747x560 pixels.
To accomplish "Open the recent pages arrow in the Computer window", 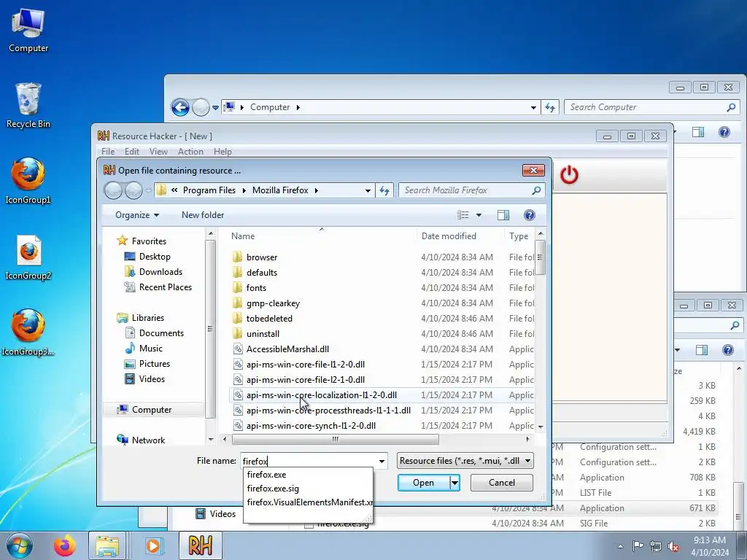I will pos(215,108).
